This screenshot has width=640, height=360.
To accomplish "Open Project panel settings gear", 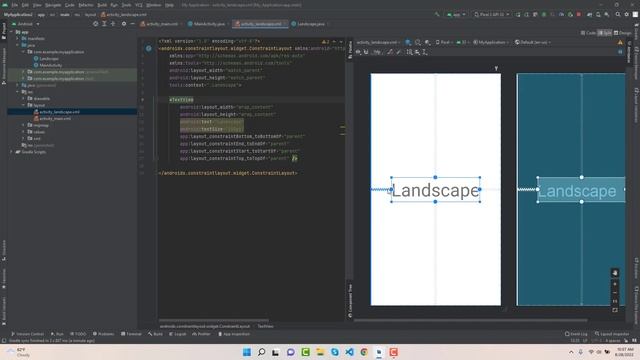I will tap(124, 24).
